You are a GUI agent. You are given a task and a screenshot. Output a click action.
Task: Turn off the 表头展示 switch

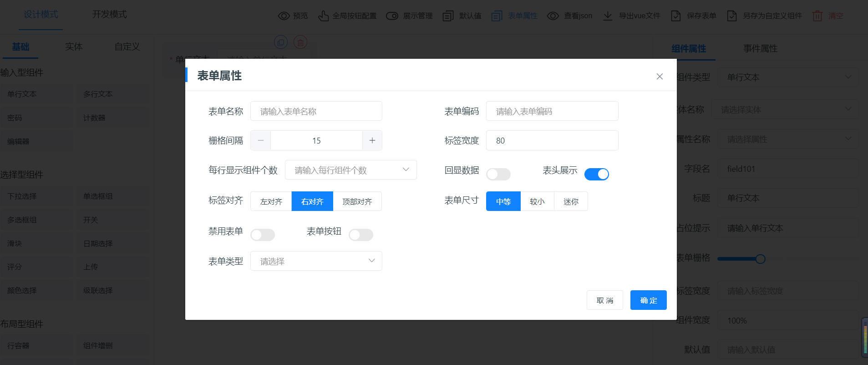(x=597, y=174)
